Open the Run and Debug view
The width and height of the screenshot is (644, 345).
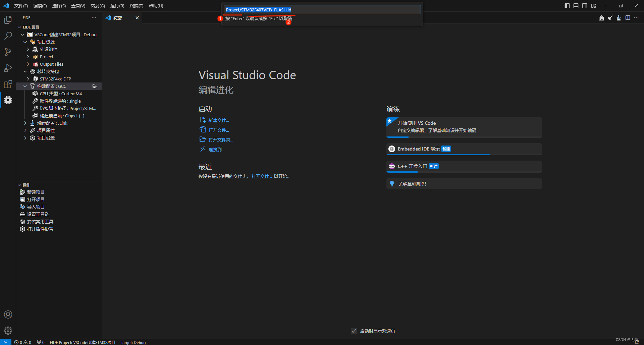[8, 68]
